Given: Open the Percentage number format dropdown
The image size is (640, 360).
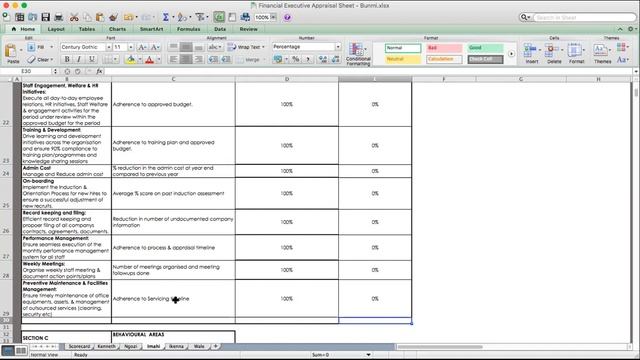Looking at the screenshot, I should point(338,47).
